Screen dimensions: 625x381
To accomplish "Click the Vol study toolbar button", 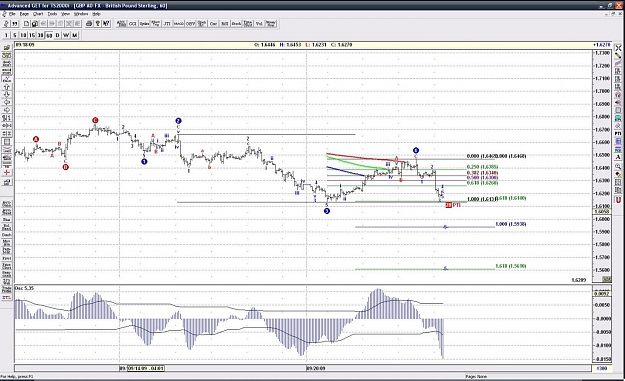I will [x=259, y=24].
